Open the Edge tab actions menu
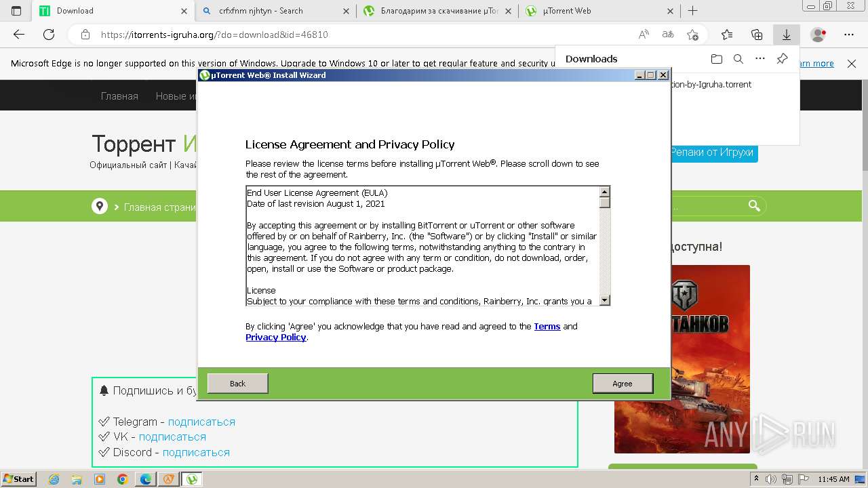868x488 pixels. (x=16, y=11)
